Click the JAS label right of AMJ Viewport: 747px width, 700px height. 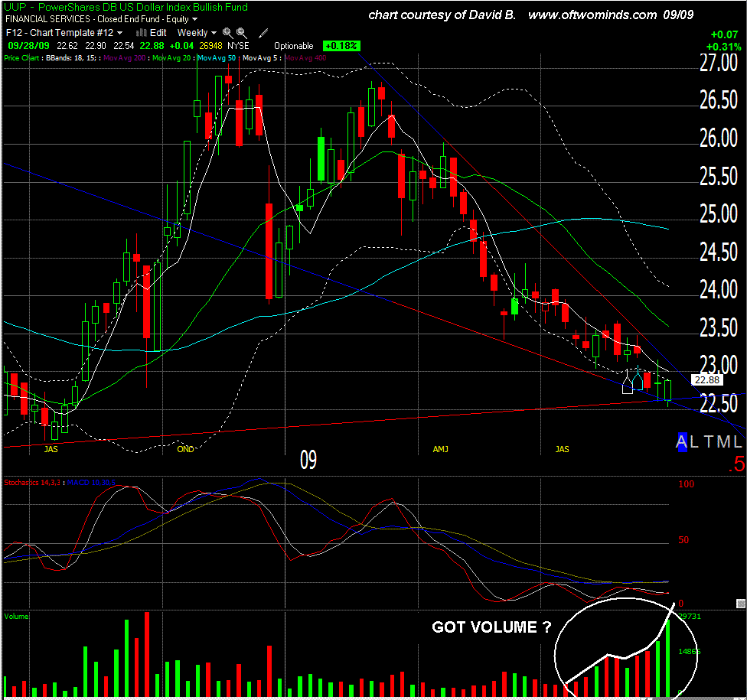pos(562,449)
